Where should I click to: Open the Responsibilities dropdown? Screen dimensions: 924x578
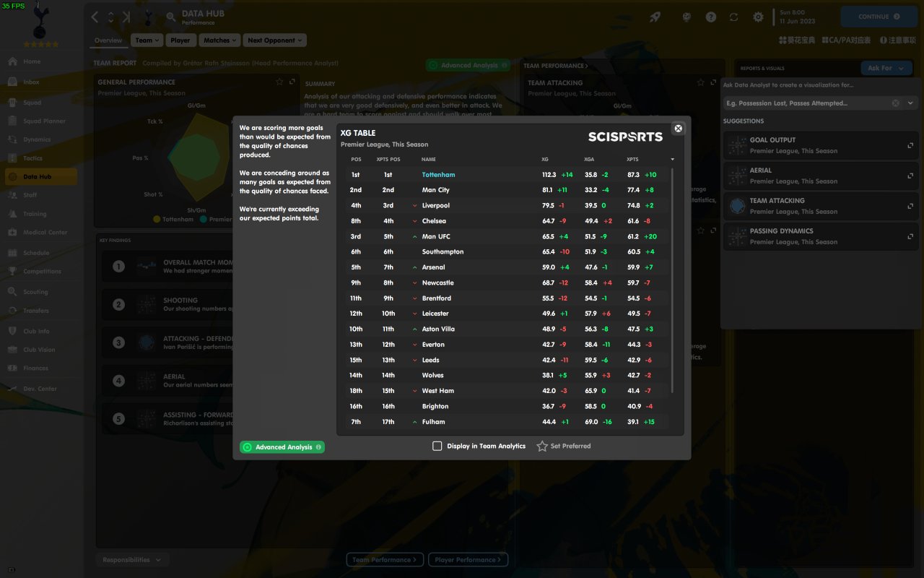point(132,560)
